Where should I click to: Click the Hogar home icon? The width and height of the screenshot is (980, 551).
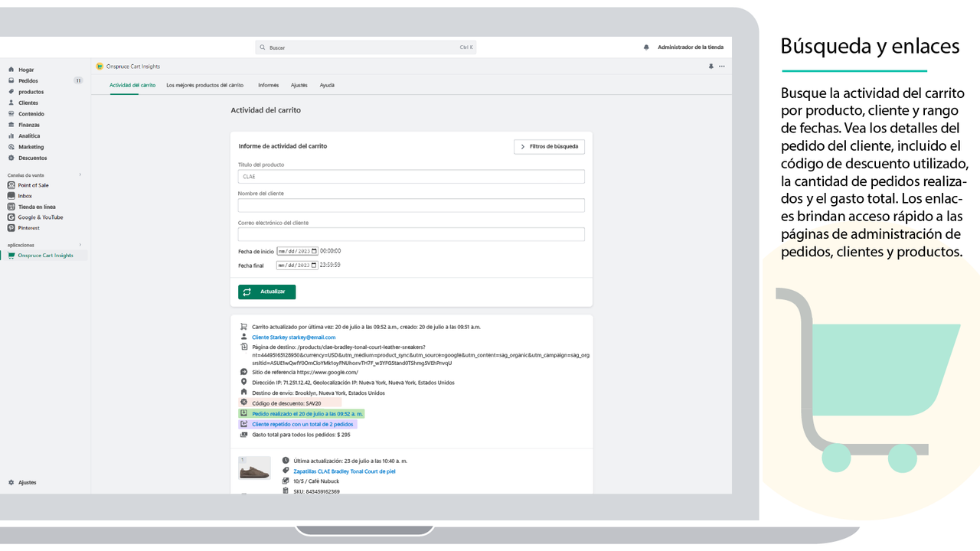pyautogui.click(x=11, y=70)
